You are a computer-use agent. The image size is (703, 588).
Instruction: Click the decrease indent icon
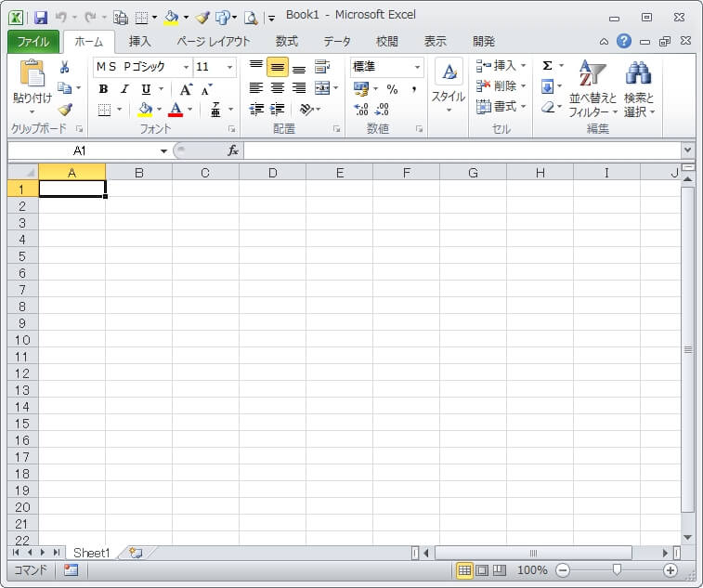tap(256, 109)
